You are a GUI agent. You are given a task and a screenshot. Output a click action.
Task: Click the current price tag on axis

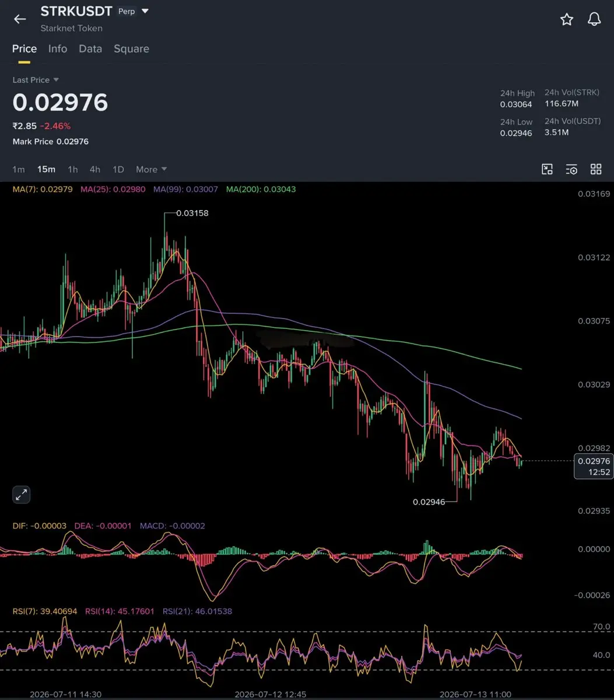(x=594, y=466)
